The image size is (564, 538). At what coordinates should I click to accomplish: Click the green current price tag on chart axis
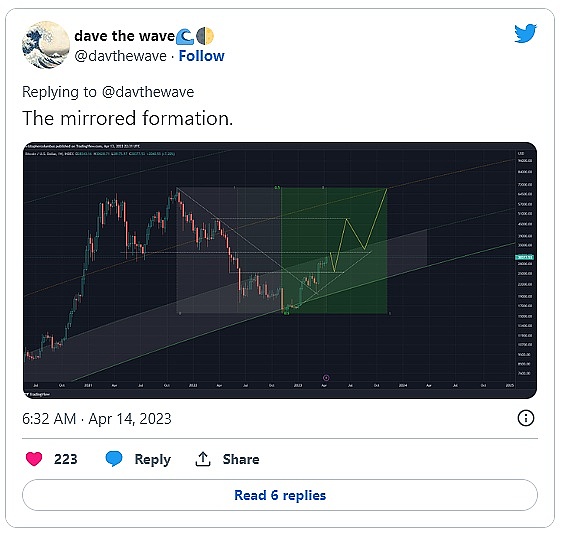524,257
